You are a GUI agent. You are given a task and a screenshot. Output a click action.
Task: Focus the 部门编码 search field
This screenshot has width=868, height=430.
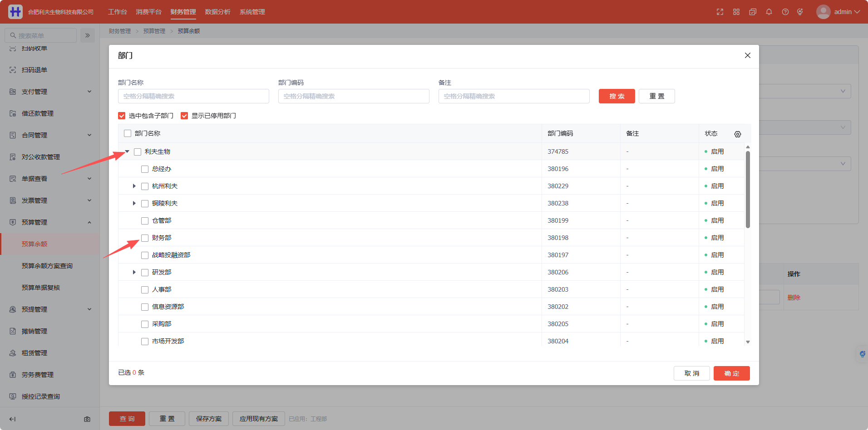(x=354, y=96)
